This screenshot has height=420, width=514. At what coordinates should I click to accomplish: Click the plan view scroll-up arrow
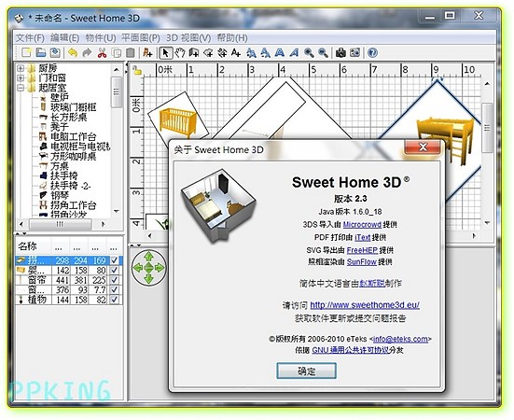(x=487, y=84)
